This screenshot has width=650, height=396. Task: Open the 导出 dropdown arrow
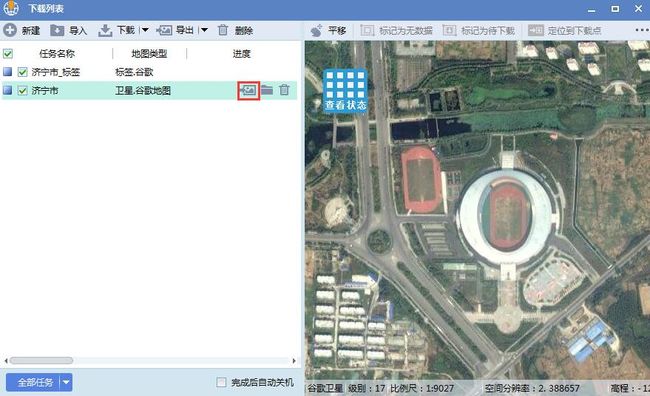[204, 30]
